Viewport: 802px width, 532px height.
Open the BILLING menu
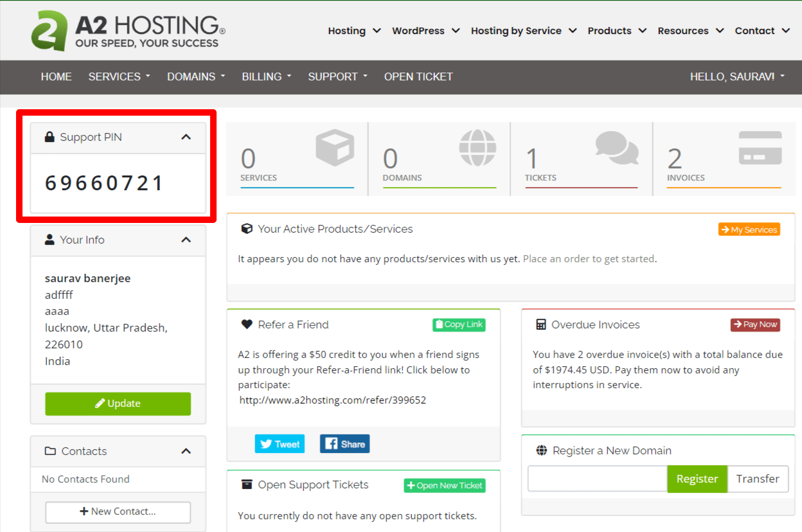point(266,76)
